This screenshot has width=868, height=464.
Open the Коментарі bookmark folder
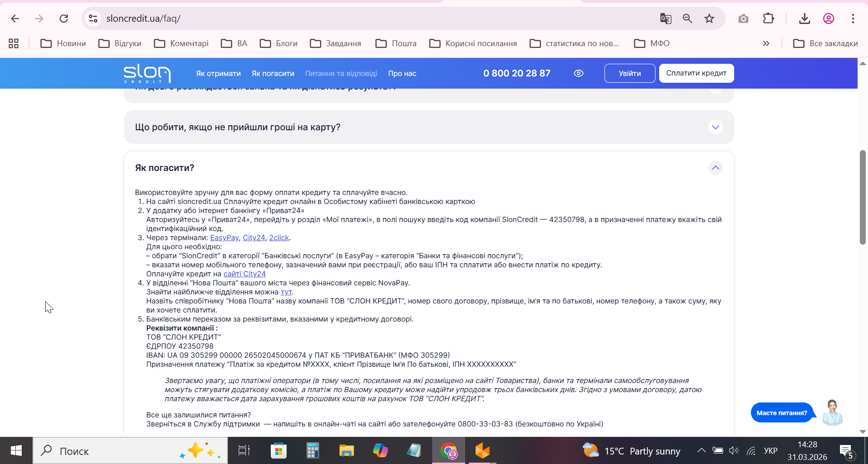click(181, 43)
